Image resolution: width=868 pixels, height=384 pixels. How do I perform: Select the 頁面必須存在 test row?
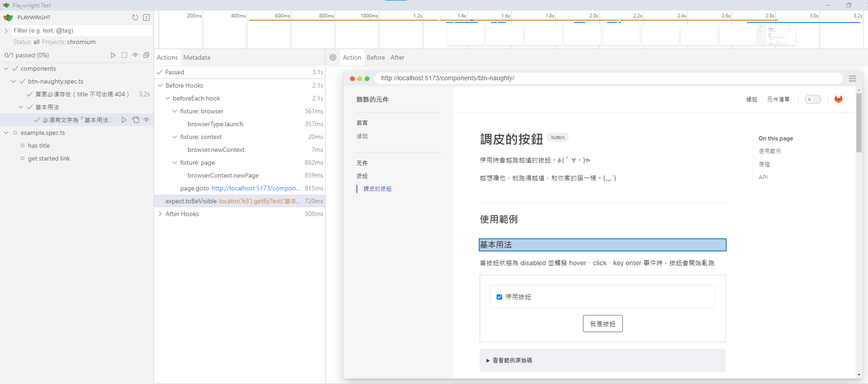coord(77,94)
